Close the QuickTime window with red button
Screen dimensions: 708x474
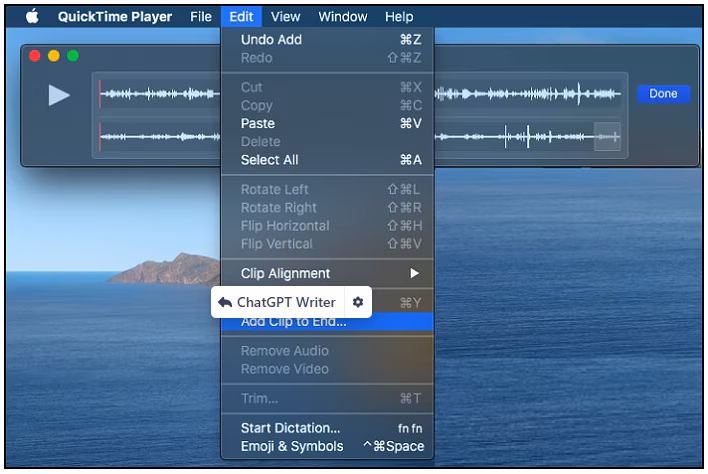[x=35, y=56]
